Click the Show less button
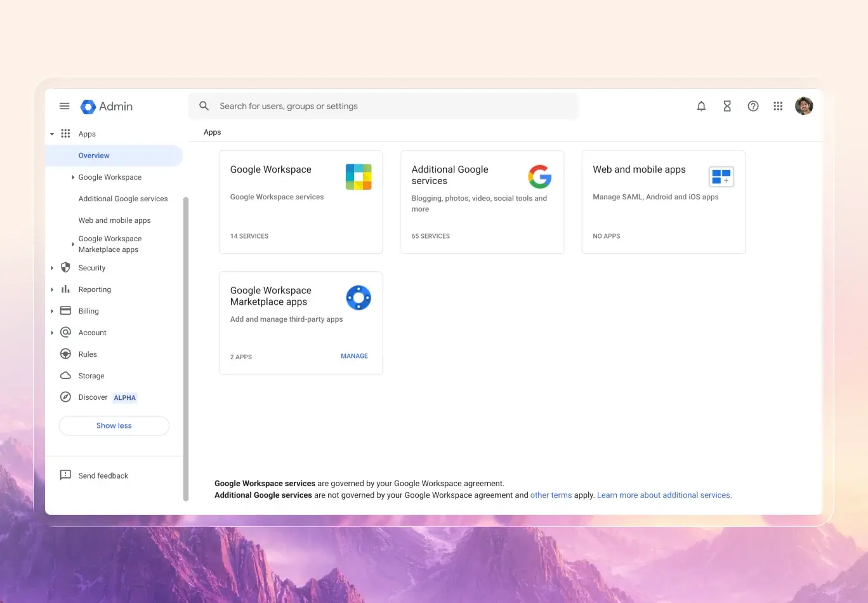The height and width of the screenshot is (603, 868). 114,426
